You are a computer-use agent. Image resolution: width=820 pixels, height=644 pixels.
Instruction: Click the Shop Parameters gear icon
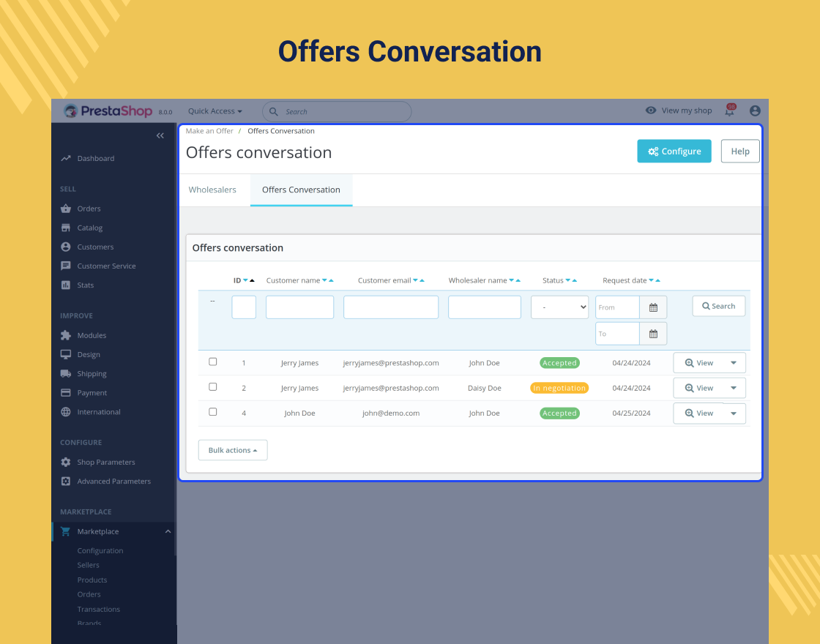coord(65,462)
